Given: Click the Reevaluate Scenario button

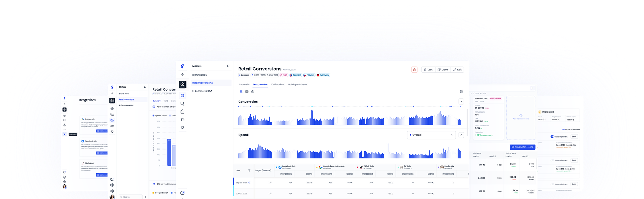Looking at the screenshot, I should pyautogui.click(x=523, y=147).
